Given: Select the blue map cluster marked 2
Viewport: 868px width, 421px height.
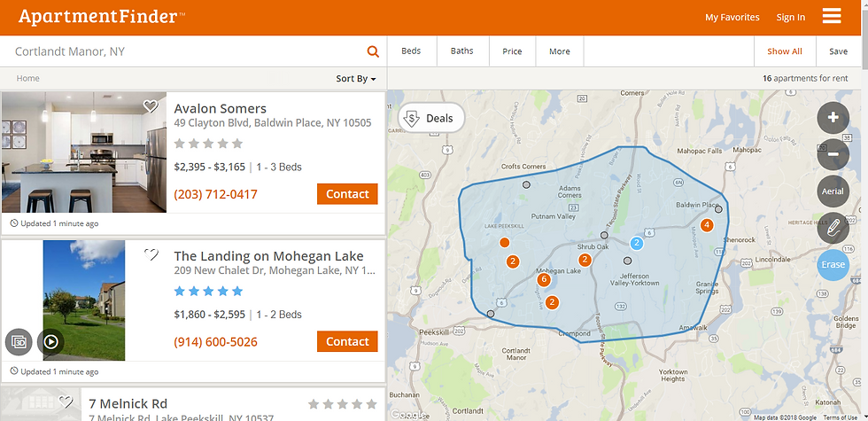Looking at the screenshot, I should tap(637, 243).
